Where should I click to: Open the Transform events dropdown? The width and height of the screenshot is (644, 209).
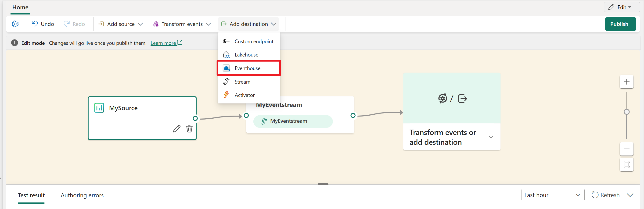tap(182, 24)
